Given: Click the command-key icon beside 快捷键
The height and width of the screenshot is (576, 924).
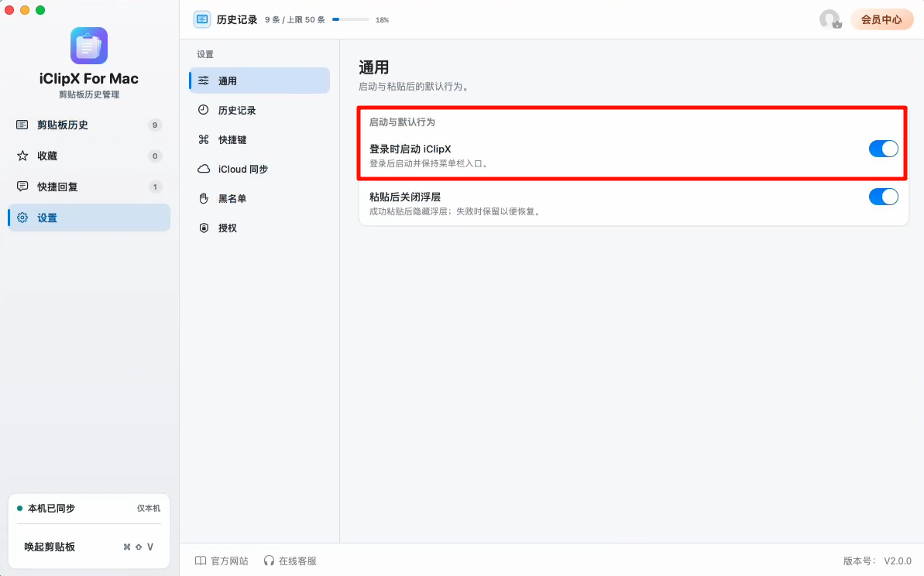Looking at the screenshot, I should 203,139.
